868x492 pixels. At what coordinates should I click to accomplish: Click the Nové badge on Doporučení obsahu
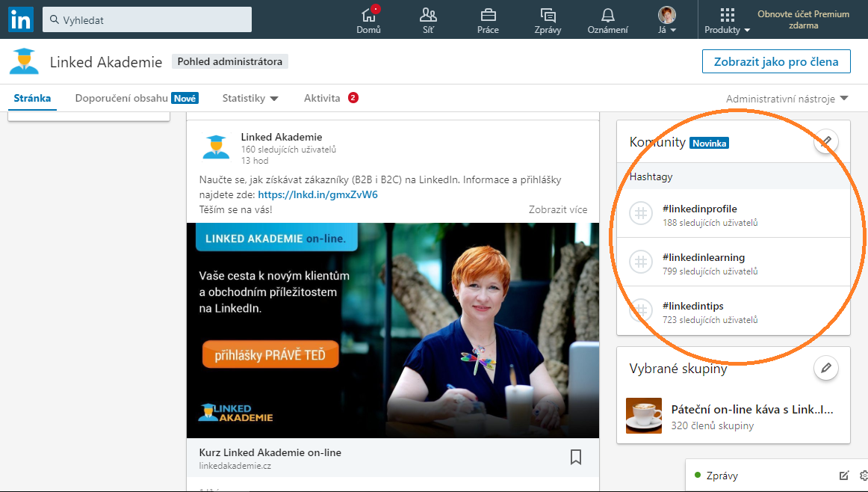[185, 98]
